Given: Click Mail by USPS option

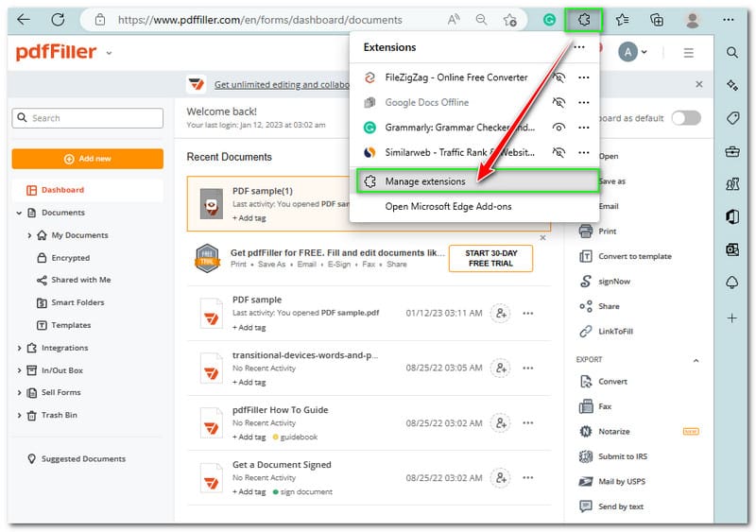Looking at the screenshot, I should tap(622, 481).
